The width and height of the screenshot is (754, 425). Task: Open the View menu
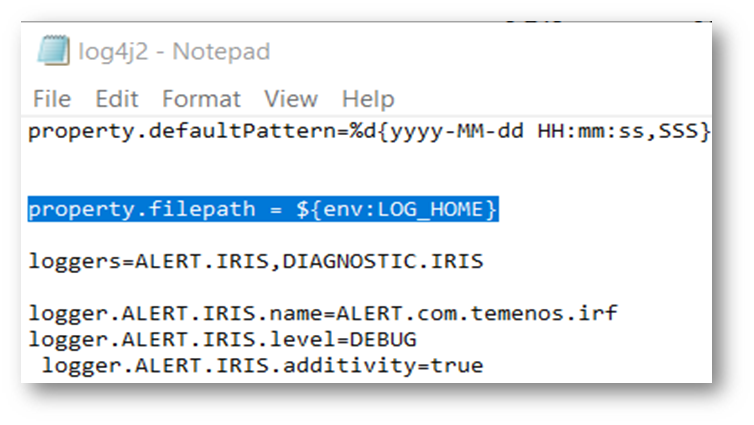coord(290,99)
